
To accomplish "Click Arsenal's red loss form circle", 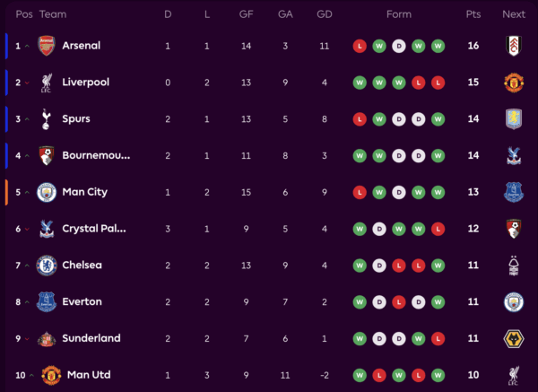I will pyautogui.click(x=360, y=46).
